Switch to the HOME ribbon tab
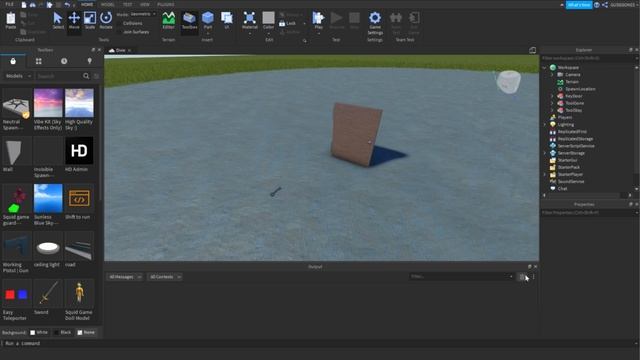Image resolution: width=640 pixels, height=360 pixels. pos(87,4)
